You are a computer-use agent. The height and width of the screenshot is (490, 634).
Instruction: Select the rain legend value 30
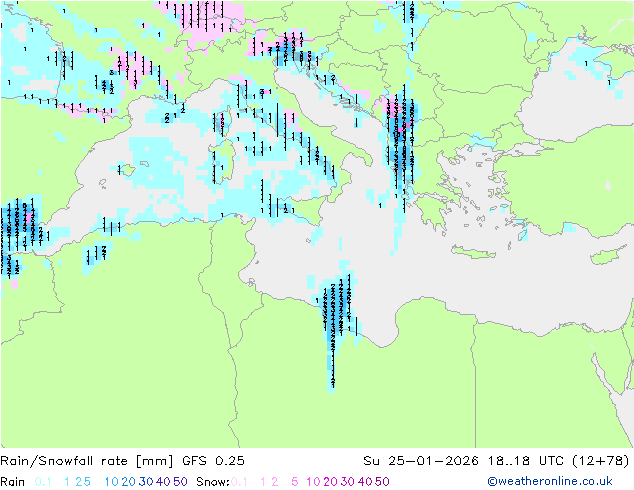146,482
